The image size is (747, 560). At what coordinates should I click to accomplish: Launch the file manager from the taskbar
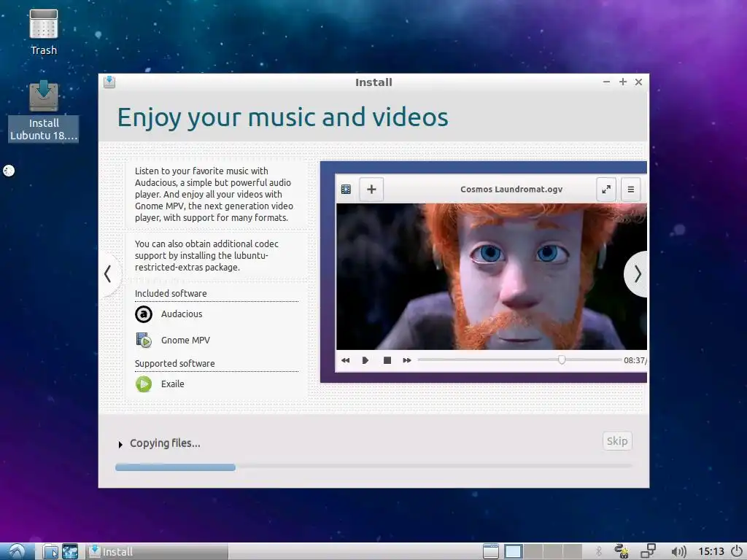(50, 551)
